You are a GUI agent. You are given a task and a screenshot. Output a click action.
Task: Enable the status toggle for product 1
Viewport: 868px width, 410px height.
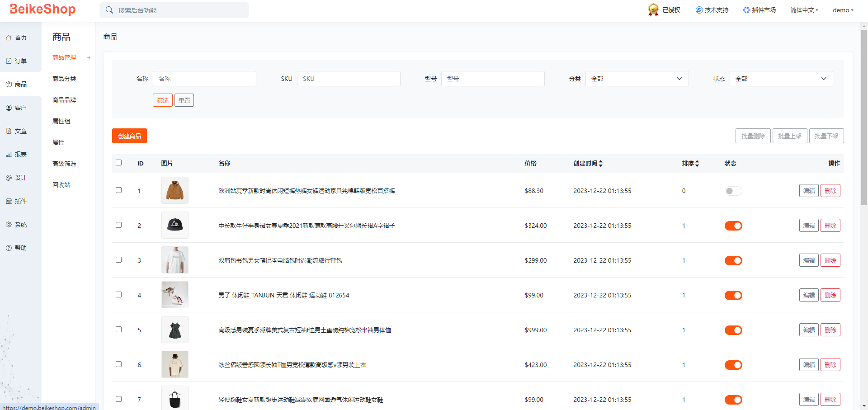click(x=733, y=191)
